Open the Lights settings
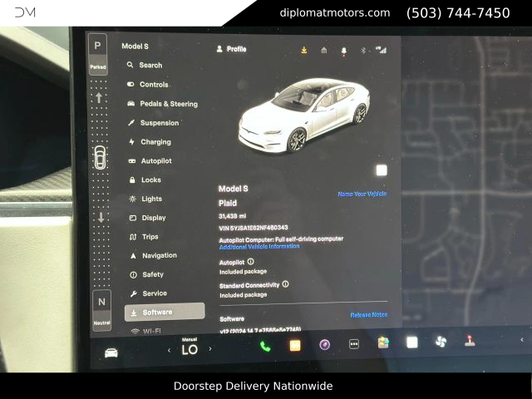Viewport: 532px width, 399px height. coord(145,199)
